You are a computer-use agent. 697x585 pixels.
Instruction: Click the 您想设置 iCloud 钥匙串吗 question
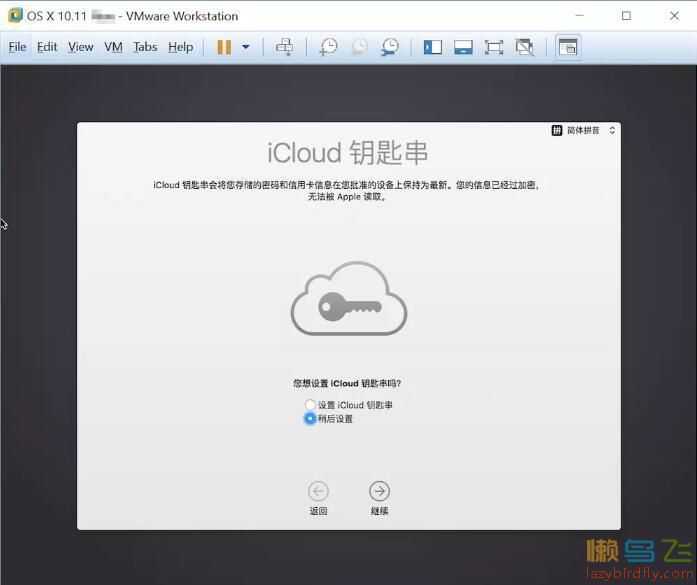(347, 383)
